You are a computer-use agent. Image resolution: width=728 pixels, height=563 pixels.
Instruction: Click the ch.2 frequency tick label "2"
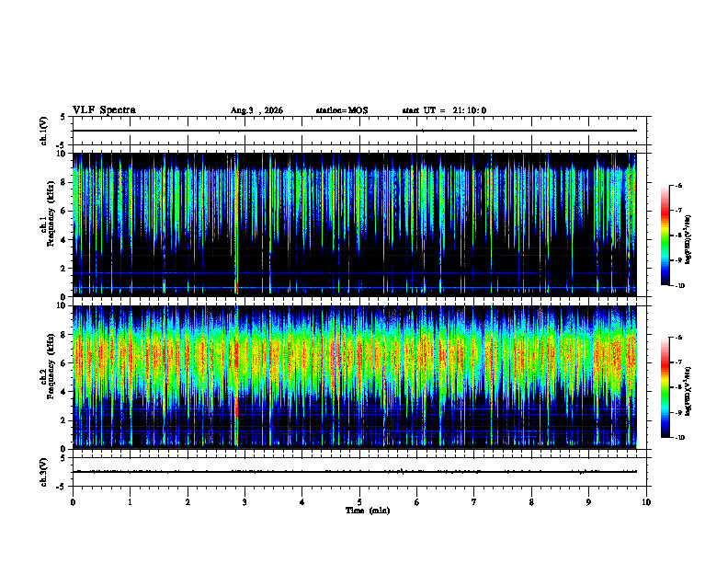(63, 420)
